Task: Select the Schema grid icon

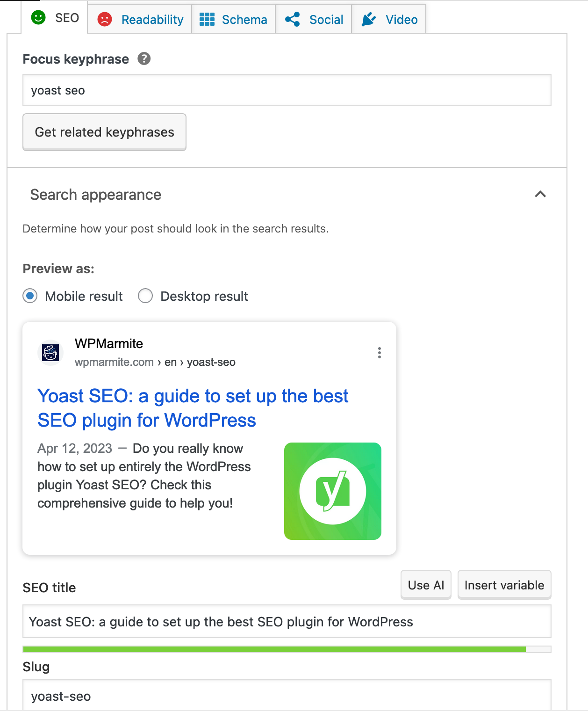Action: pos(207,19)
